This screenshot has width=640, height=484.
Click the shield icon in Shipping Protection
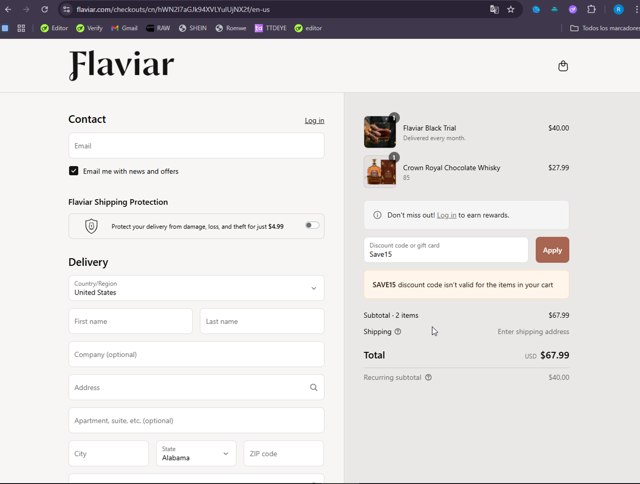pyautogui.click(x=91, y=226)
